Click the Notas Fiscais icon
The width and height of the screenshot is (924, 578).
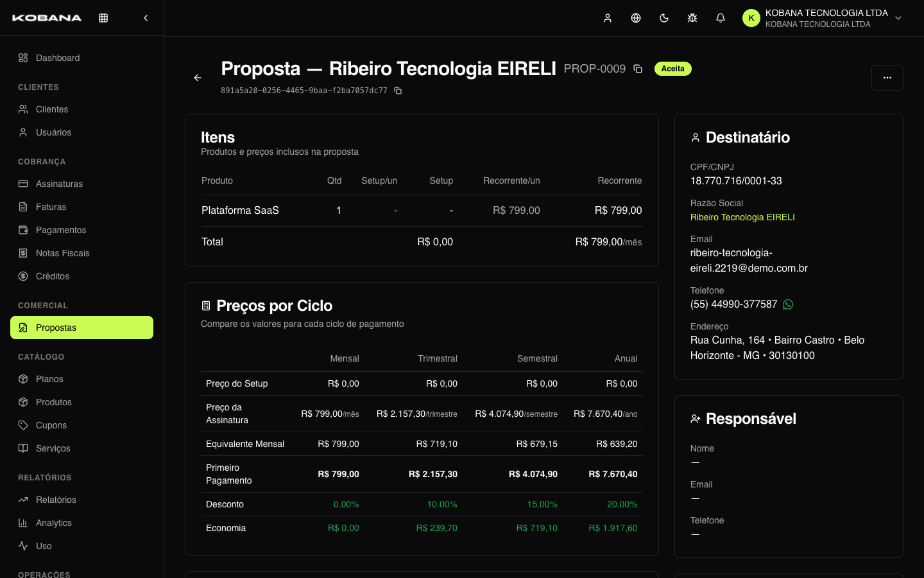click(x=23, y=253)
